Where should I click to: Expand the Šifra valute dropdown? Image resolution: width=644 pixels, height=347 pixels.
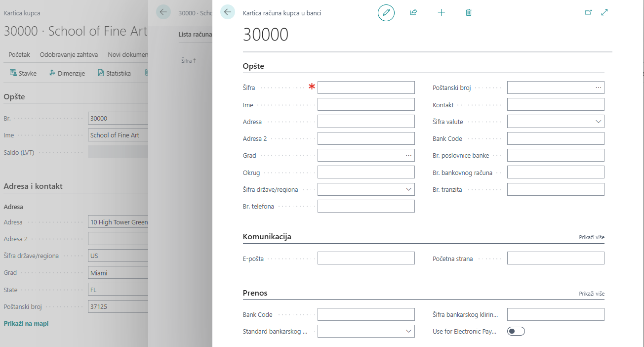coord(599,122)
